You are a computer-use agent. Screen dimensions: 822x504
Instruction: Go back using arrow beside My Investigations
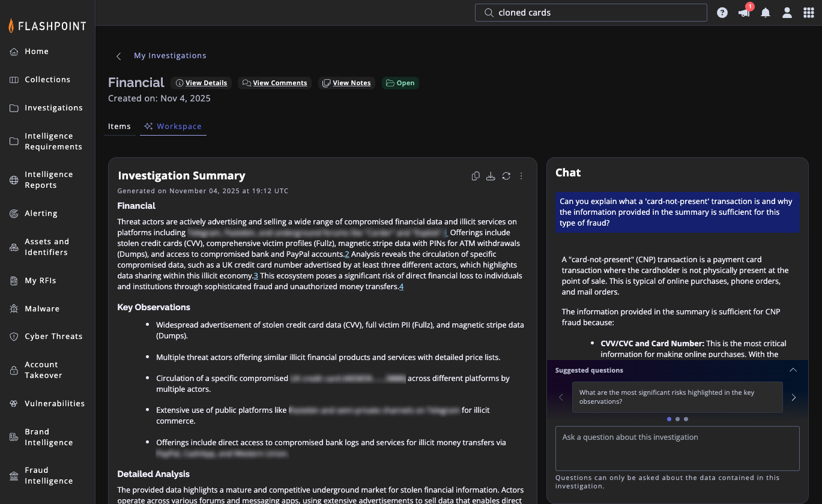click(x=118, y=56)
